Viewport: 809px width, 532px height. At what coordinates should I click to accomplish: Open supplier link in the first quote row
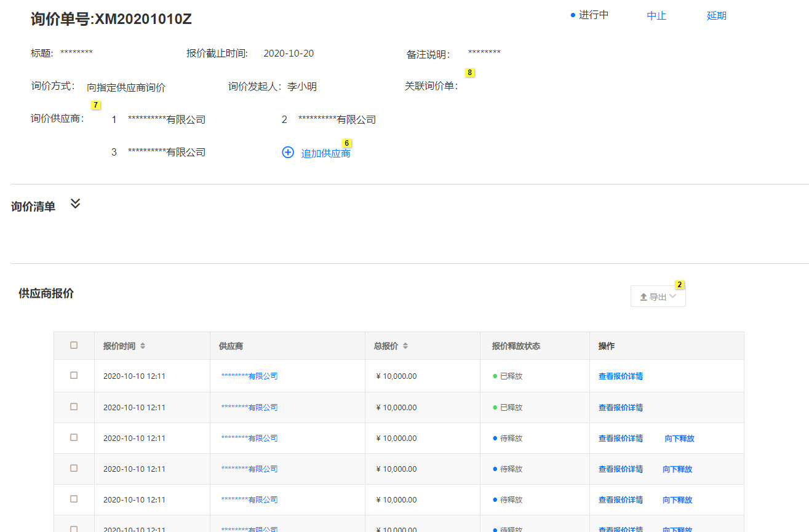(249, 376)
